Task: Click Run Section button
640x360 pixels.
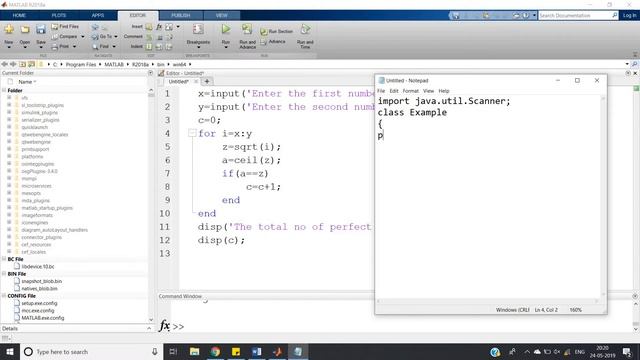Action: coord(277,31)
